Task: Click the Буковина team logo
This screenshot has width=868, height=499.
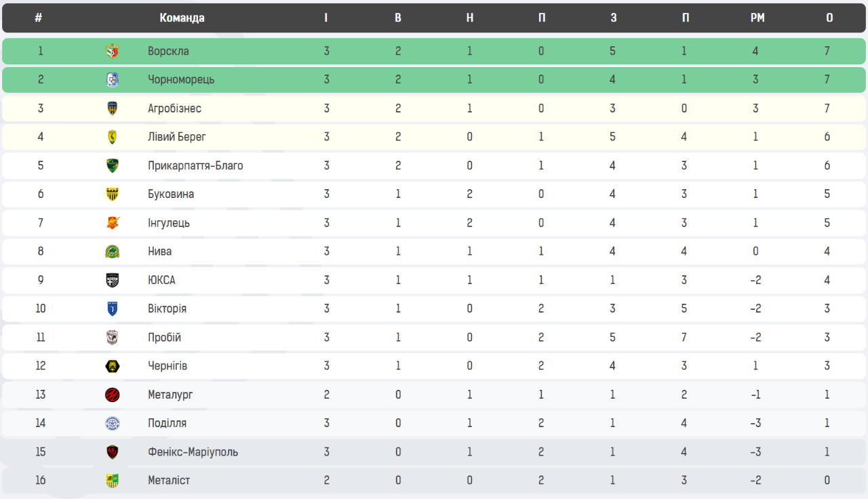Action: 113,195
